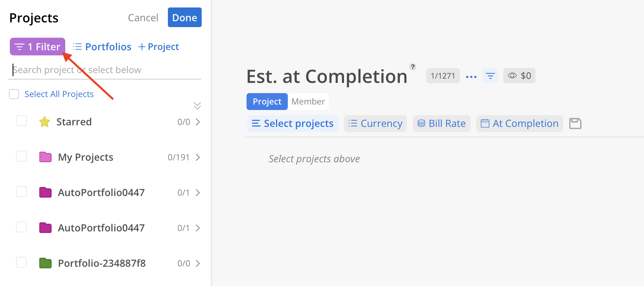This screenshot has width=644, height=286.
Task: Click the save floppy disk icon
Action: 575,123
